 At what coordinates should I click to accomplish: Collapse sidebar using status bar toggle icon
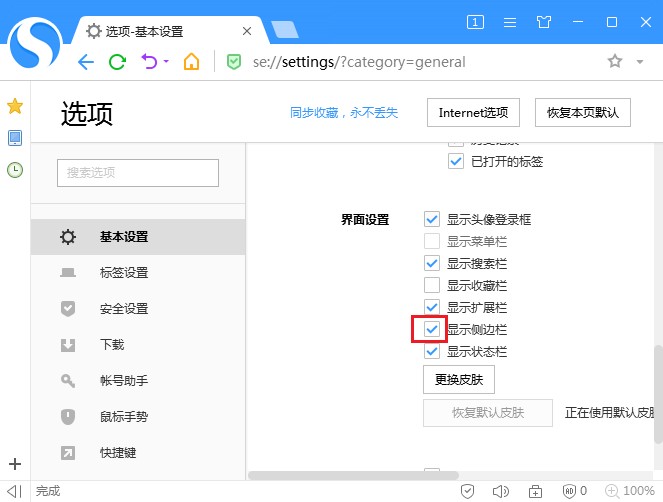click(15, 491)
